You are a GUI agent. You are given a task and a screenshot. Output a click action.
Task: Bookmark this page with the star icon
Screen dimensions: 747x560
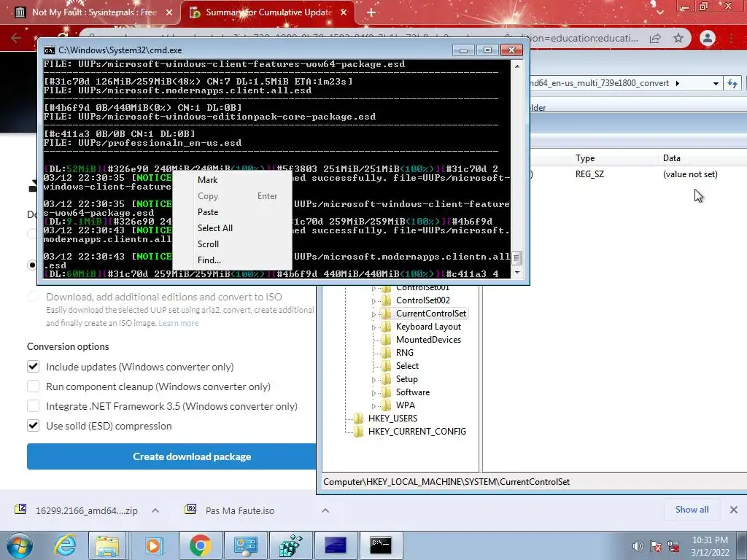tap(678, 38)
